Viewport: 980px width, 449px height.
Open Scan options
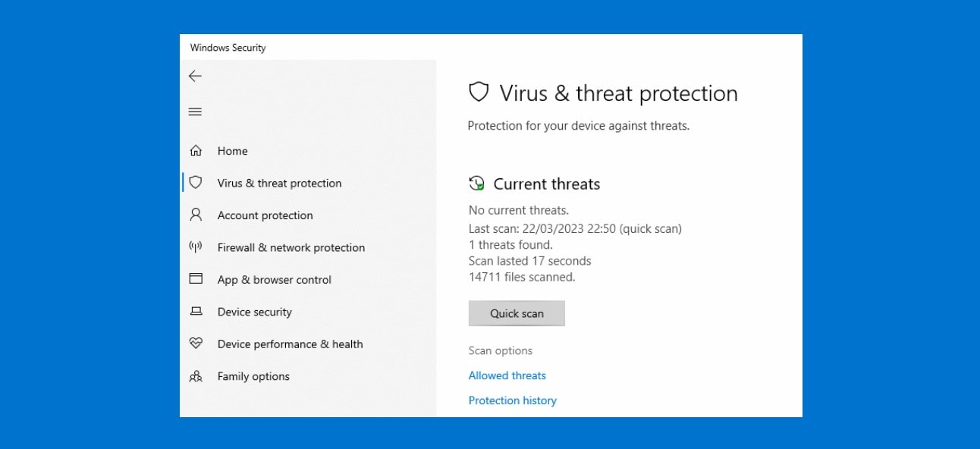coord(501,350)
